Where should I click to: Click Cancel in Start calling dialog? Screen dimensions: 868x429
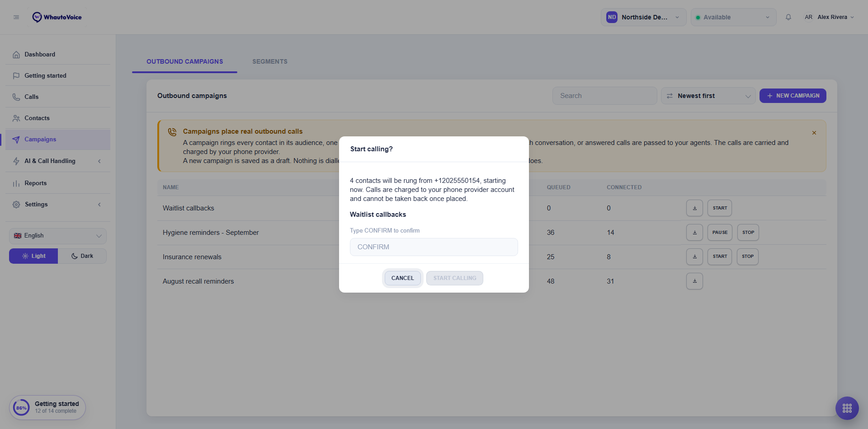coord(402,278)
